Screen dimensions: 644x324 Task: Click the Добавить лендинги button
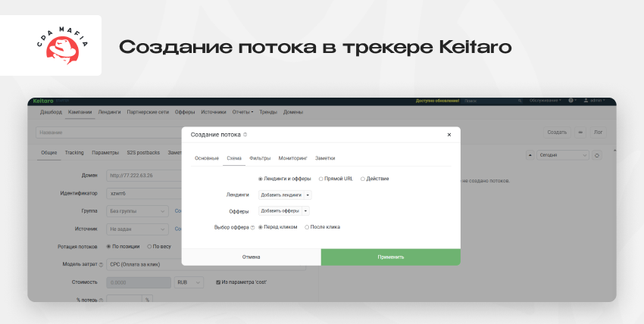(x=281, y=195)
